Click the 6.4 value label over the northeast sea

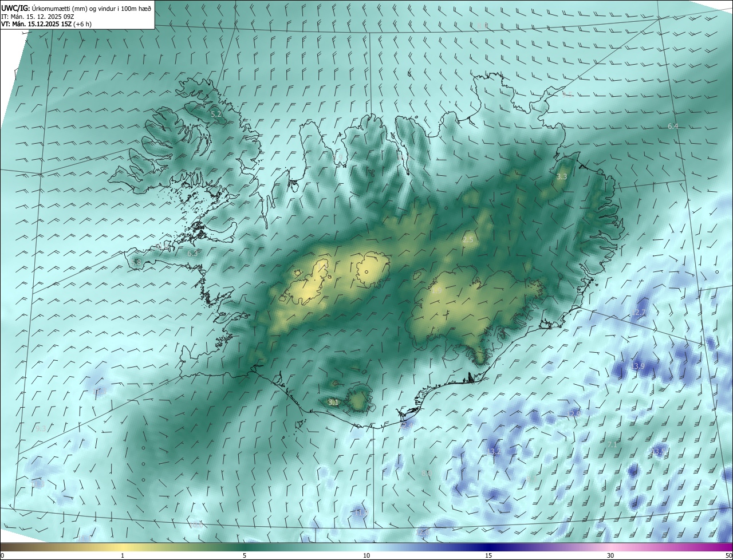tap(673, 126)
